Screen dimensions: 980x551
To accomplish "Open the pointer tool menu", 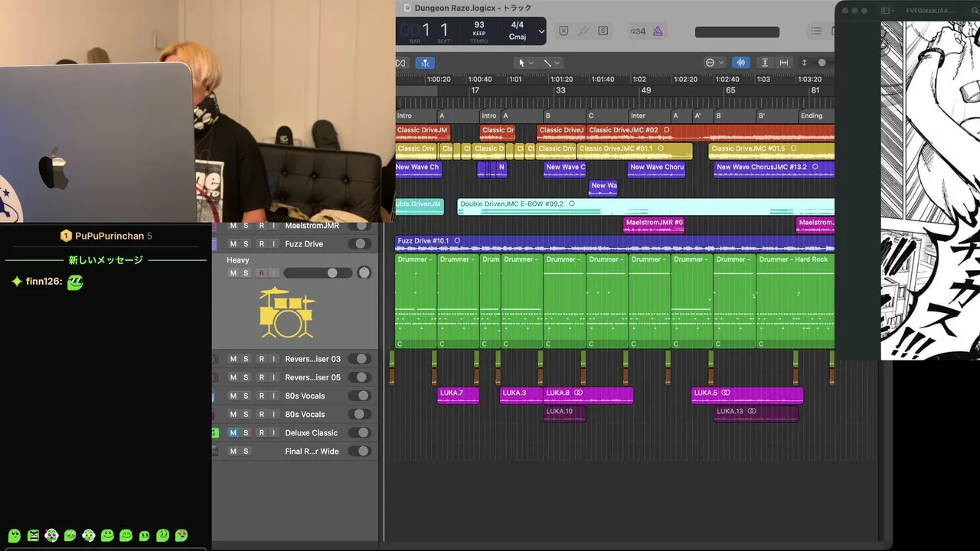I will 524,63.
